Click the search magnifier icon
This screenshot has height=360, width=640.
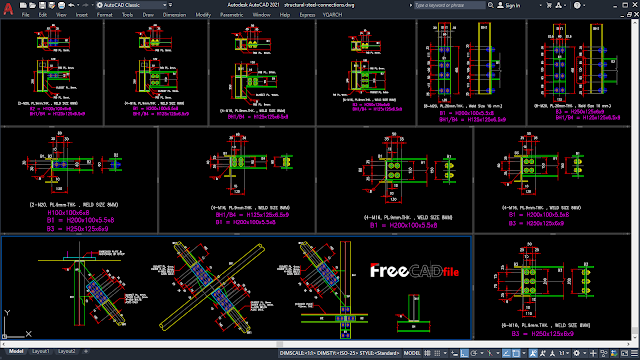pyautogui.click(x=491, y=5)
